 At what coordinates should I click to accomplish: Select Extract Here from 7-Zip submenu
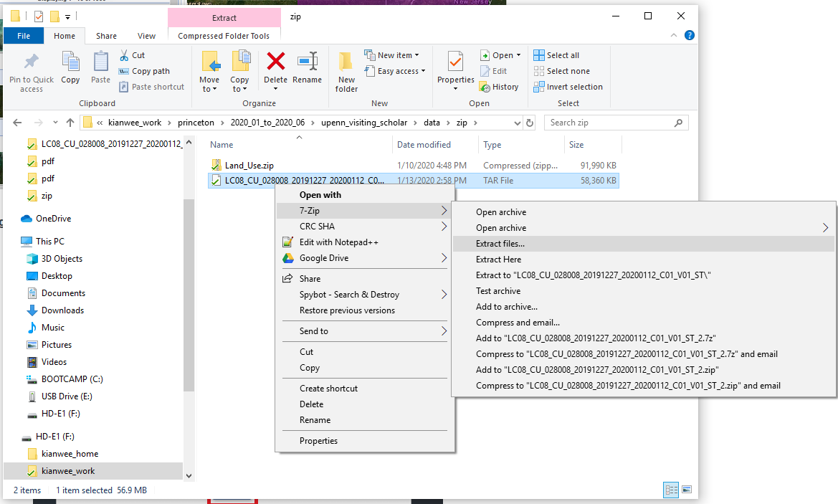pos(498,260)
